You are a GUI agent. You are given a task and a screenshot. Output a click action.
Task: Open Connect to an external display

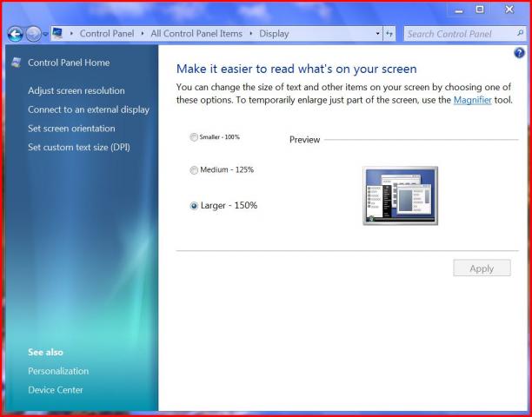(89, 109)
